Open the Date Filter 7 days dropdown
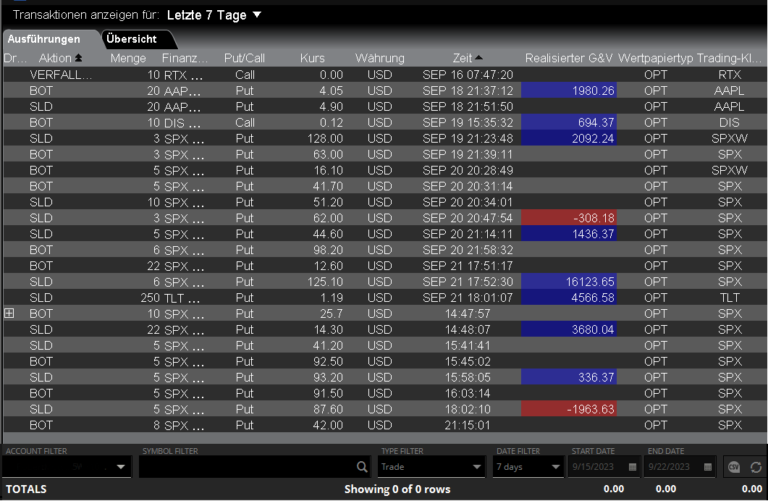This screenshot has height=501, width=768. pos(555,466)
